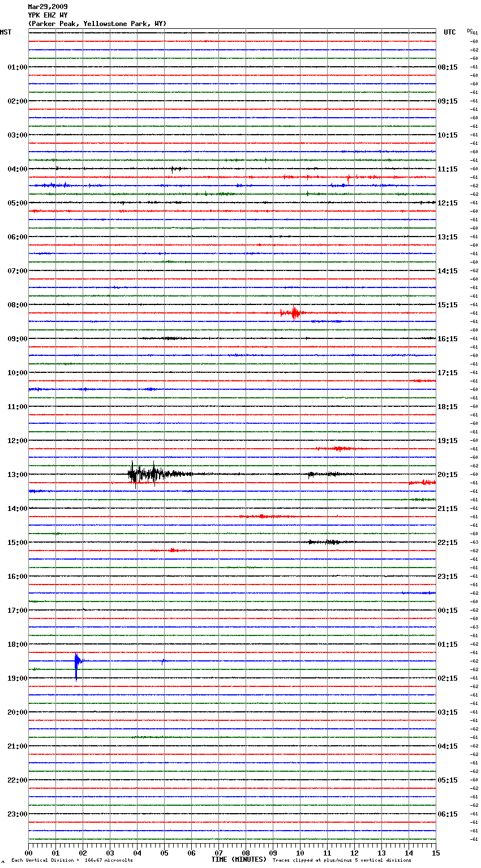Screen dimensions: 481x868
Task: Click the date label Mar29,2009
Action: 48,7
